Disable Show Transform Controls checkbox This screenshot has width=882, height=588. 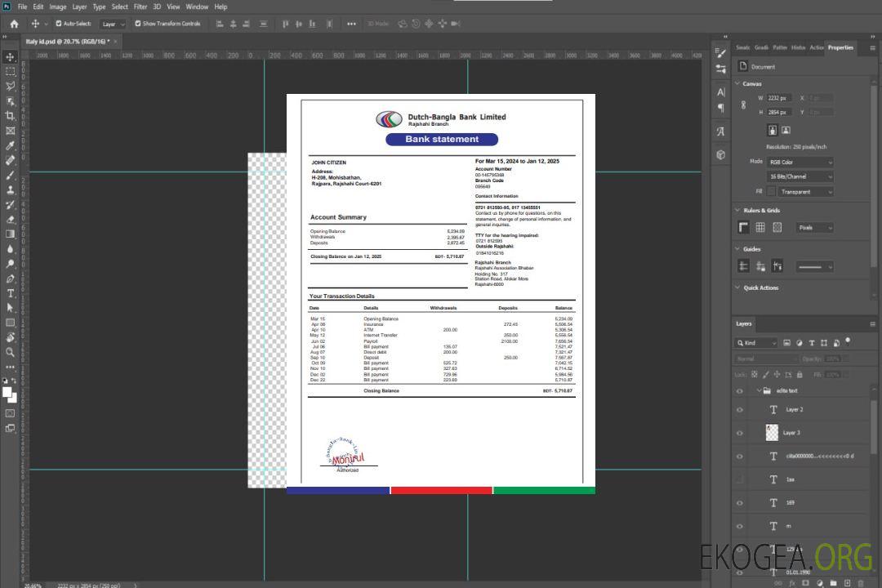point(138,24)
